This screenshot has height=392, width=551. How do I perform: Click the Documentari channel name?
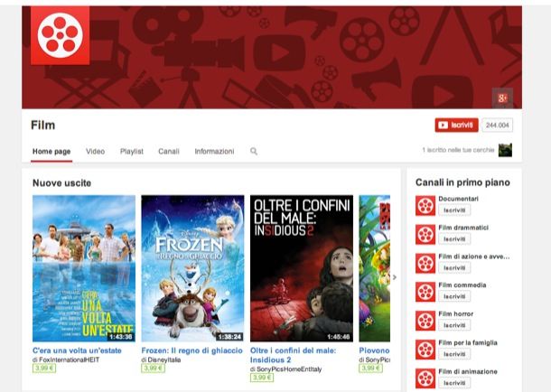458,199
